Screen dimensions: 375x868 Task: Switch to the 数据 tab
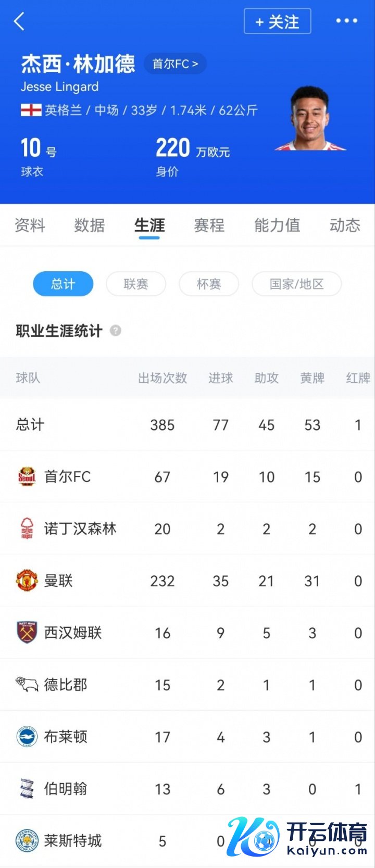pos(90,225)
